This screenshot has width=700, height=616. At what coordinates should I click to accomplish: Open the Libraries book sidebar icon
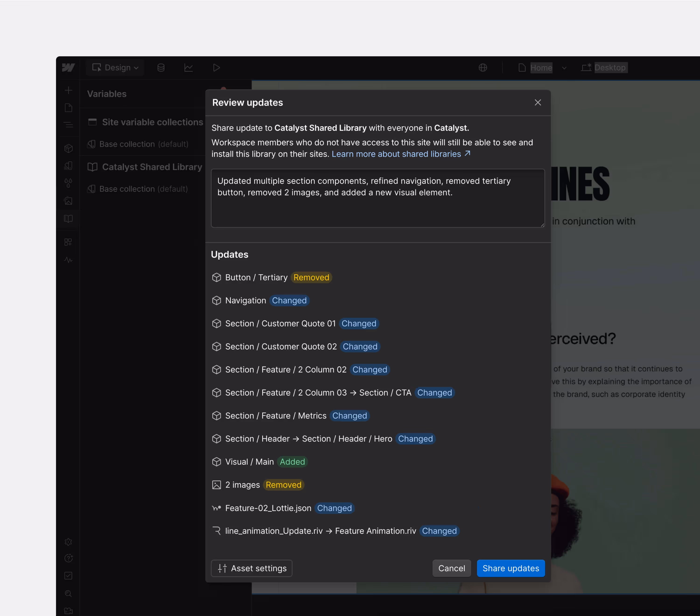68,219
